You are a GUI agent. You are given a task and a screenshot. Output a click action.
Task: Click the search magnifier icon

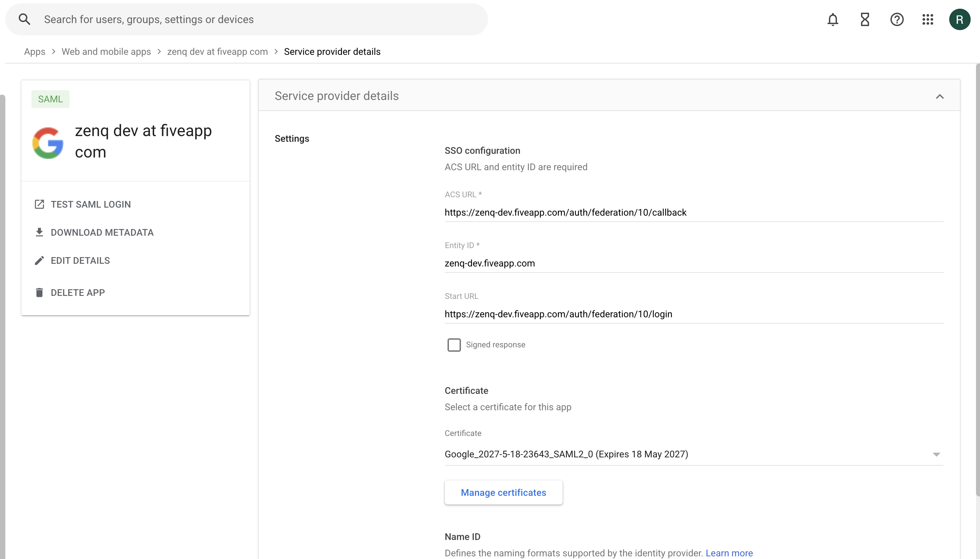click(x=24, y=19)
